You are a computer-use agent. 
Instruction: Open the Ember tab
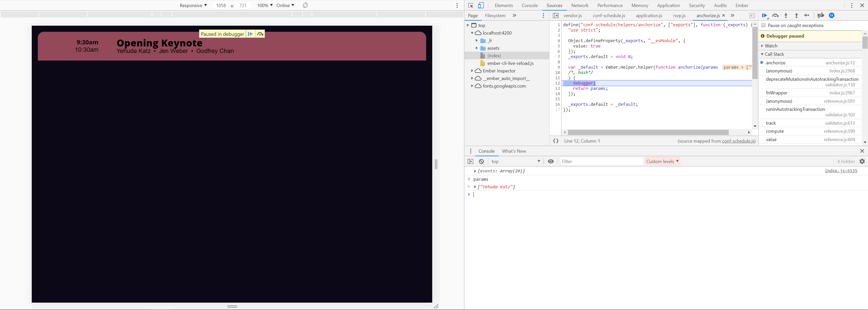(742, 5)
